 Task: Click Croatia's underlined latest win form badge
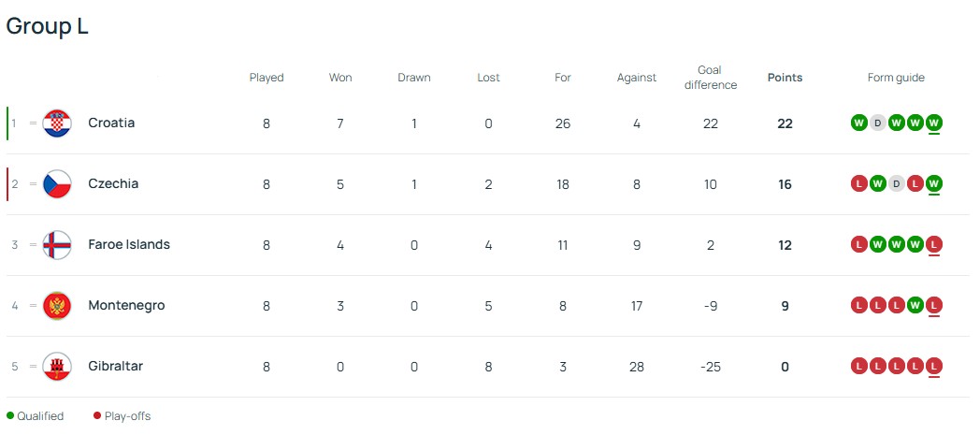934,123
